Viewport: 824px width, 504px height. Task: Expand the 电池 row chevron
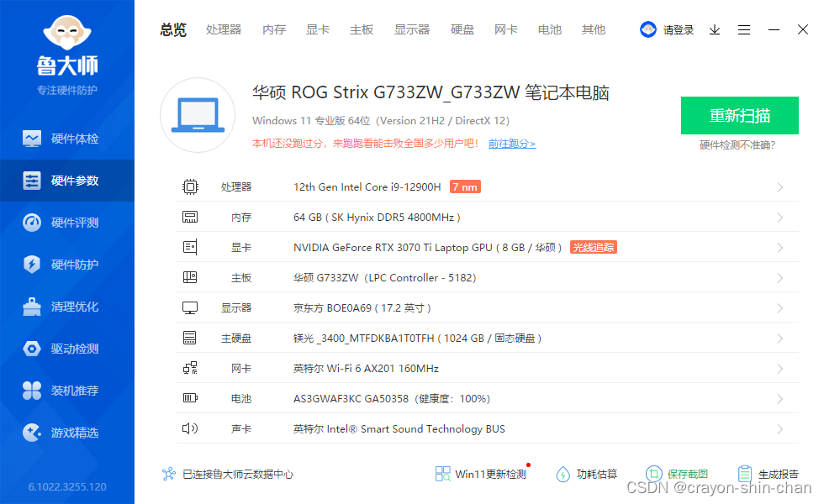pyautogui.click(x=780, y=399)
